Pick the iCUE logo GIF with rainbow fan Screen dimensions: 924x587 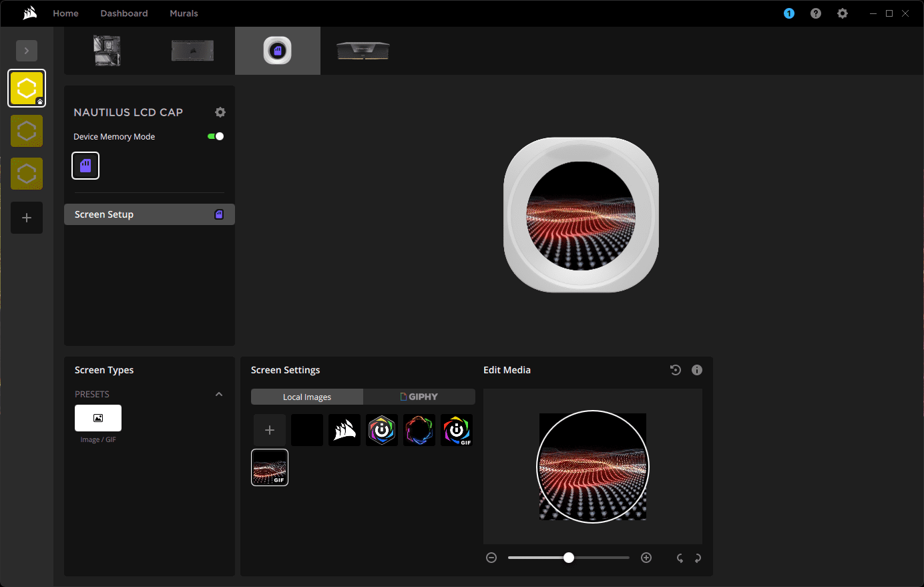pyautogui.click(x=456, y=429)
